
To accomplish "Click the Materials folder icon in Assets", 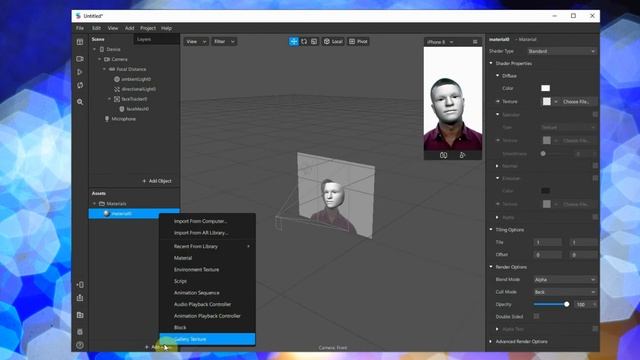I will click(102, 204).
